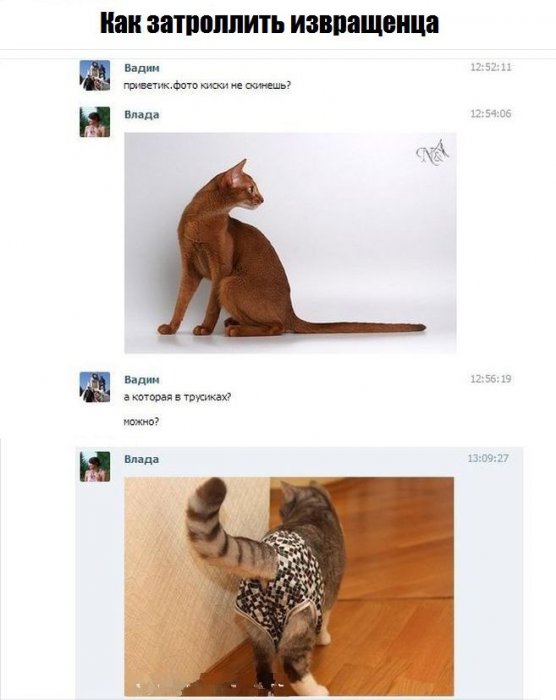
Task: Open Вадим's avatar beside the 12:52:11 message
Action: [95, 75]
